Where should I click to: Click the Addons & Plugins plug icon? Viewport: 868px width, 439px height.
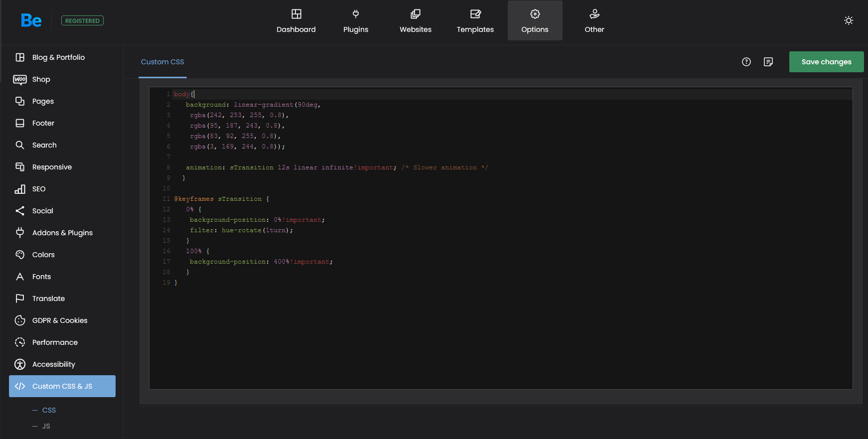[x=20, y=233]
